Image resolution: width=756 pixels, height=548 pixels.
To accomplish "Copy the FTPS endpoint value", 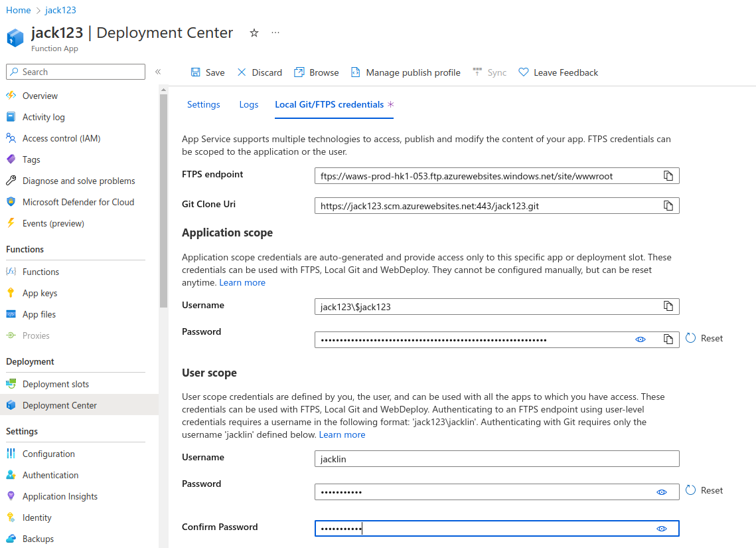I will coord(668,175).
